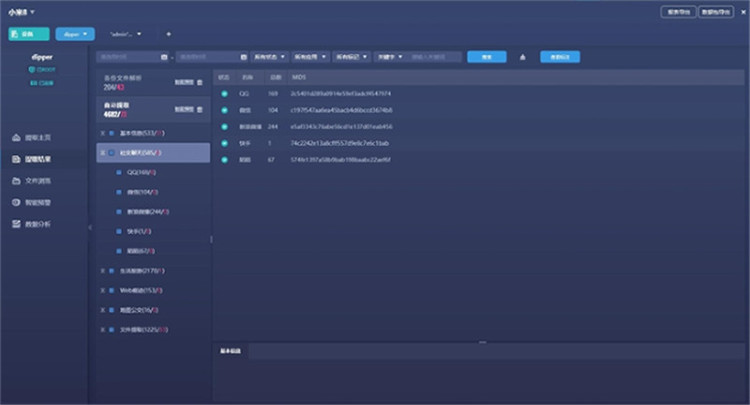Click the eraser icon next to the blue search button
Viewport: 750px width, 405px height.
pos(522,57)
